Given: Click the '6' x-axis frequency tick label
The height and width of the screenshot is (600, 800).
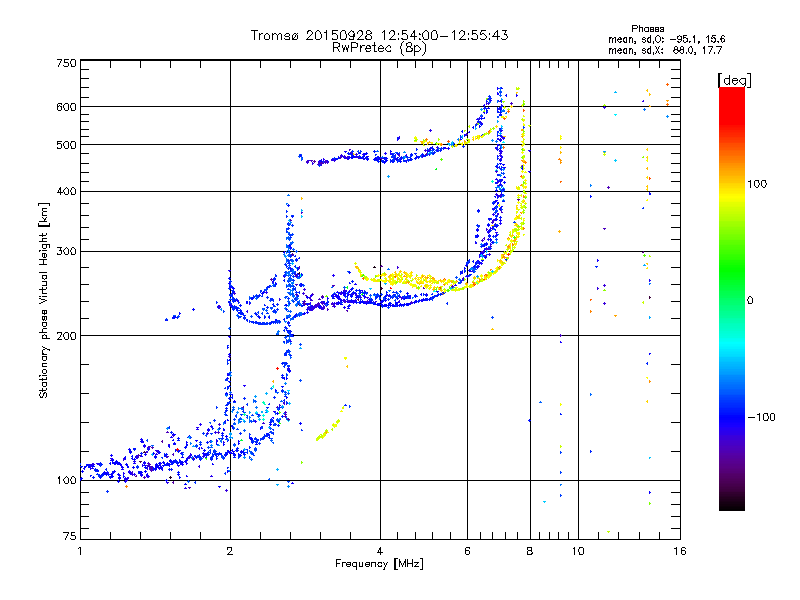Looking at the screenshot, I should pyautogui.click(x=467, y=551).
